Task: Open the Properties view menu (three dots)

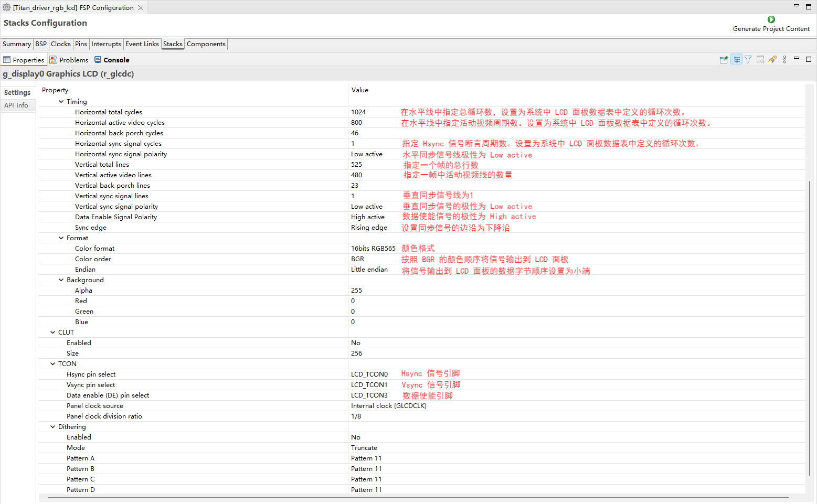Action: [x=784, y=60]
